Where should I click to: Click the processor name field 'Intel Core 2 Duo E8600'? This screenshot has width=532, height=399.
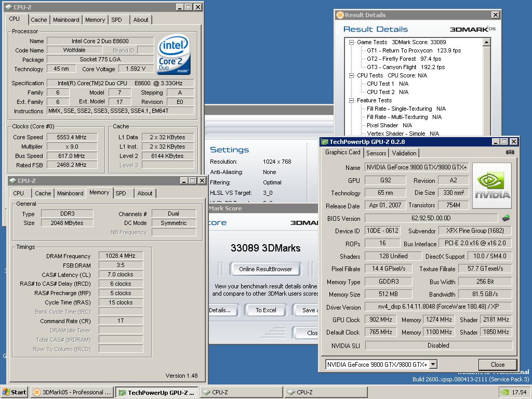pos(100,41)
